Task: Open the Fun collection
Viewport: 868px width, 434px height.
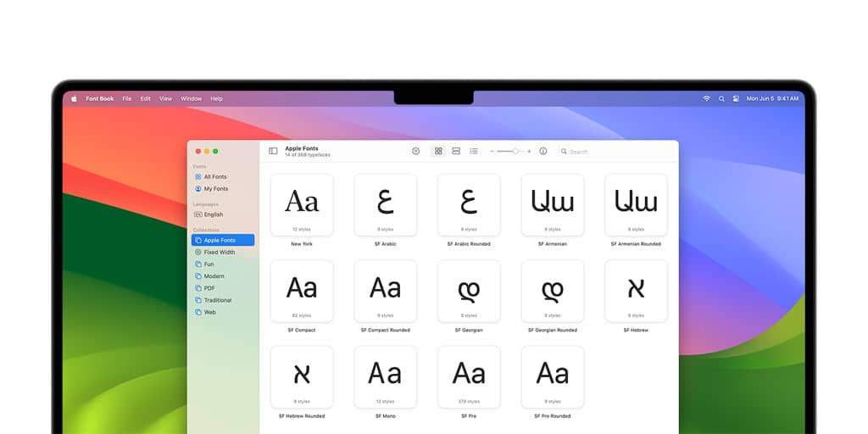Action: click(223, 264)
